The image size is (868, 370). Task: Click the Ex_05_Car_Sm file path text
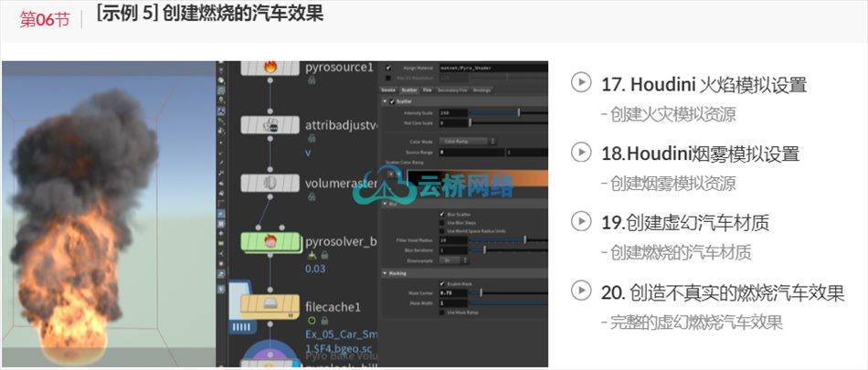(x=342, y=335)
